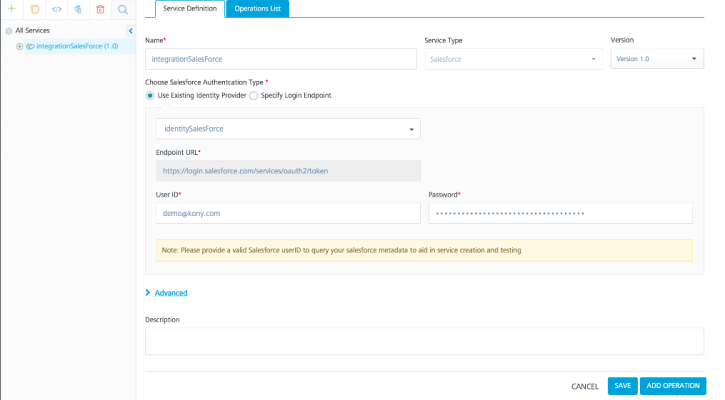This screenshot has width=725, height=400.
Task: Click the ADD OPERATION button
Action: 673,386
